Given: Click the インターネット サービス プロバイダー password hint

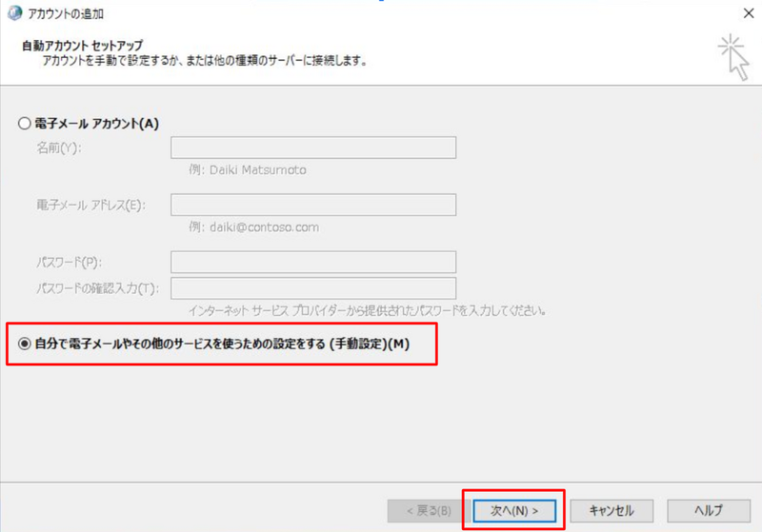Looking at the screenshot, I should [368, 310].
